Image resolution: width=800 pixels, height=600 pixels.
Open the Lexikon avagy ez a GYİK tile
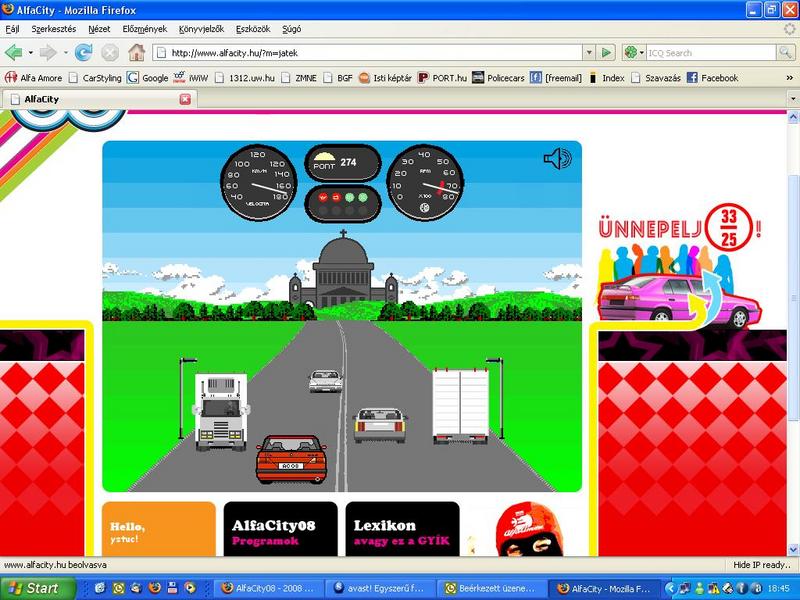tap(403, 529)
